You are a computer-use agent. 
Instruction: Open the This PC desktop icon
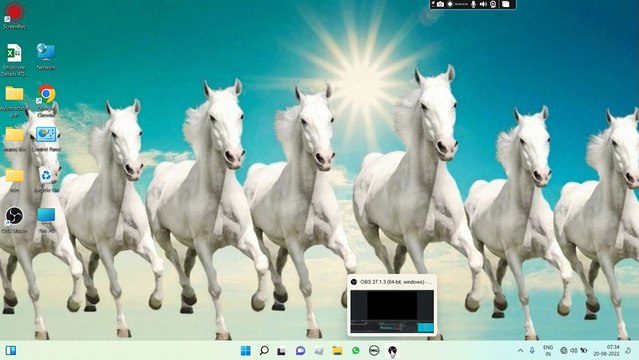(x=46, y=220)
